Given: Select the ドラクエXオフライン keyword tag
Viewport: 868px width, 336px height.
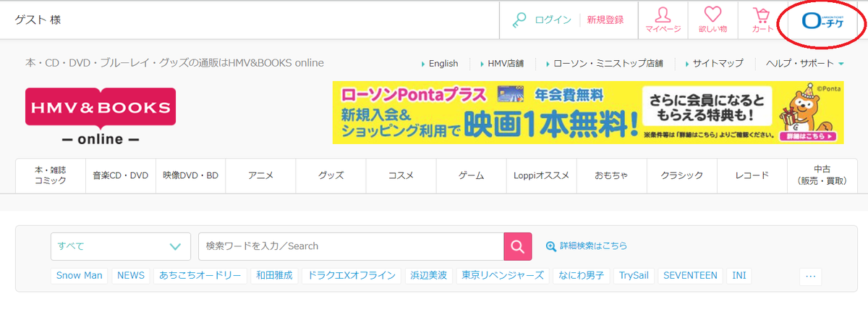Looking at the screenshot, I should pyautogui.click(x=352, y=276).
